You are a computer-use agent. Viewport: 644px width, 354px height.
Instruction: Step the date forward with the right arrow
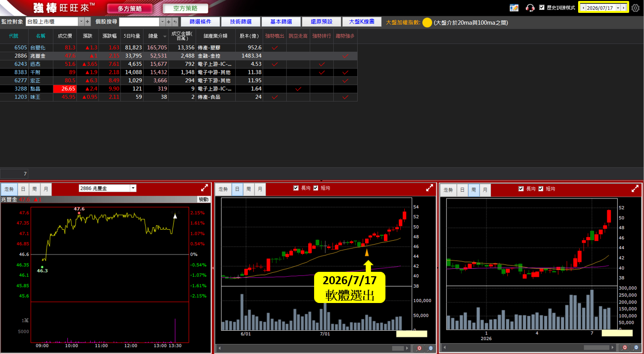pos(623,8)
